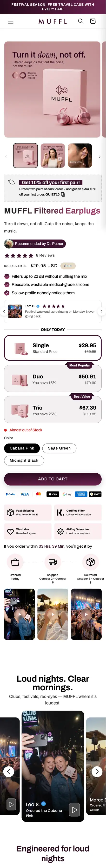The height and width of the screenshot is (868, 106).
Task: Open the search magnifier icon
Action: click(81, 21)
